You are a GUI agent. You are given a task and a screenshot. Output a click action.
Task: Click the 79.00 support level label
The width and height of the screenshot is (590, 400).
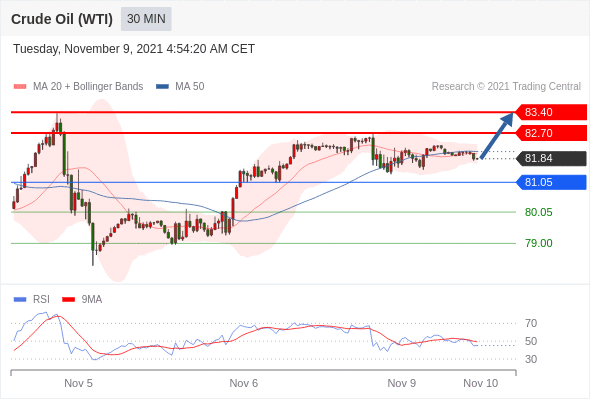pyautogui.click(x=539, y=243)
